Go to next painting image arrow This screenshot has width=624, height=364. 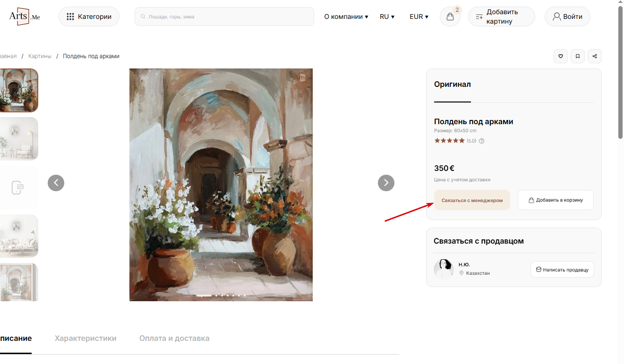386,183
